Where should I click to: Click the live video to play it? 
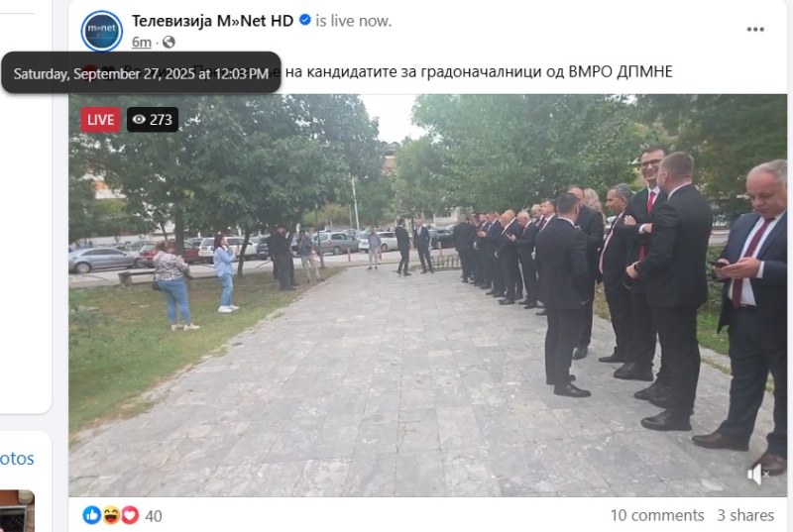[x=428, y=295]
